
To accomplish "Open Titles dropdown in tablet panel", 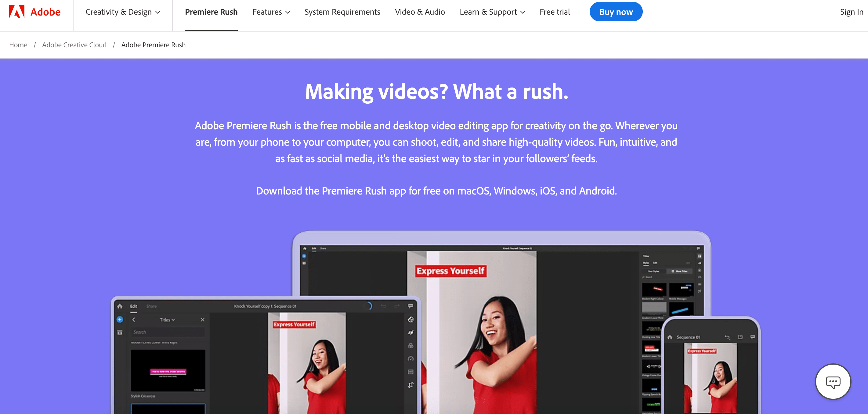I will pos(168,320).
